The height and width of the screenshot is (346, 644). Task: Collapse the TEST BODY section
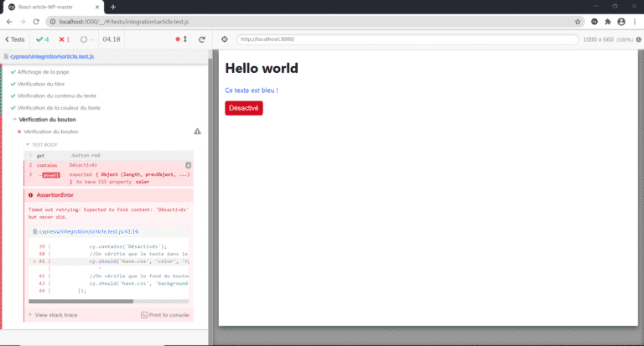pos(41,145)
